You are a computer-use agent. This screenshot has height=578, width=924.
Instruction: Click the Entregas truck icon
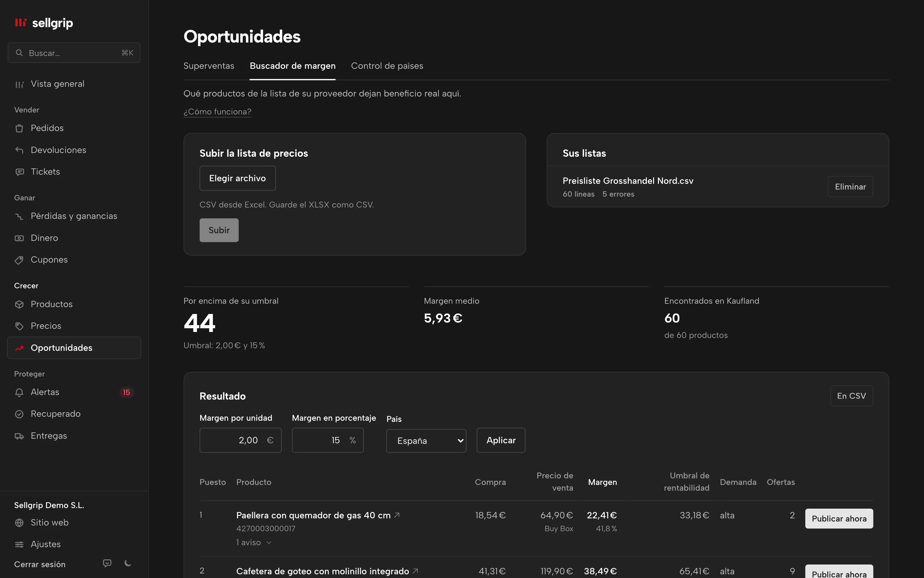(x=19, y=436)
